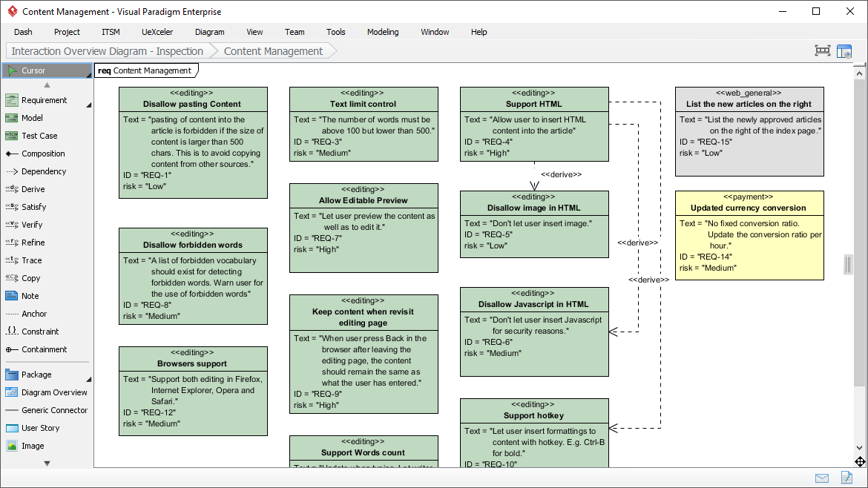
Task: Reveal more palette tools via the down arrow
Action: coord(46,463)
